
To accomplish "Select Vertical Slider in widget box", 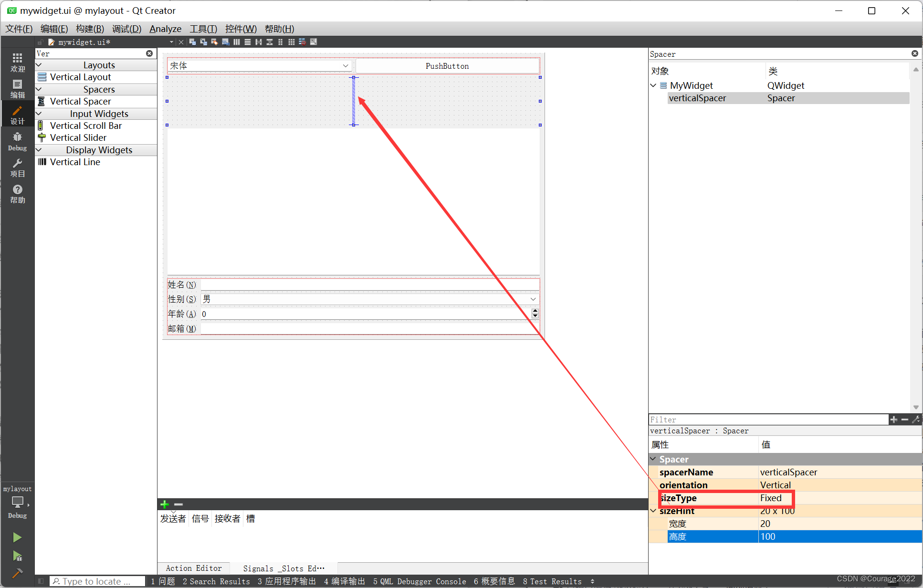I will [78, 137].
